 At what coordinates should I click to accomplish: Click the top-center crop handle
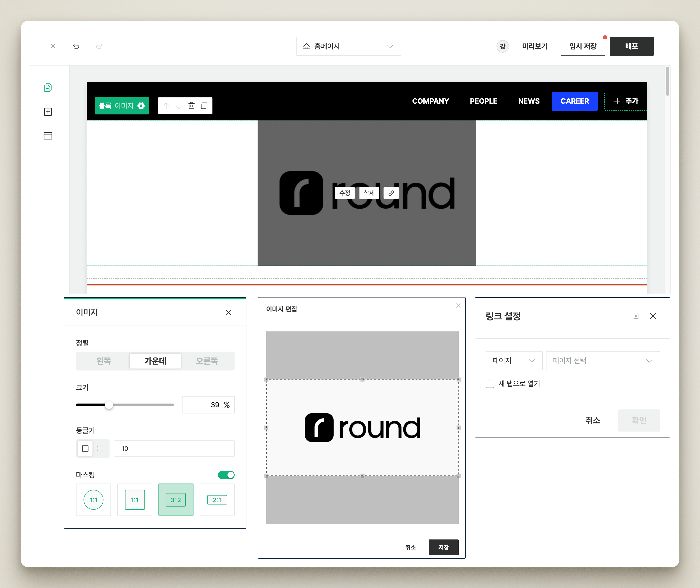(x=362, y=379)
